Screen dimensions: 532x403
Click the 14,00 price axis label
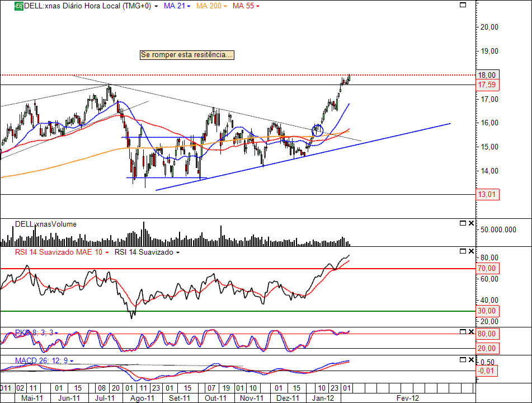[x=489, y=171]
